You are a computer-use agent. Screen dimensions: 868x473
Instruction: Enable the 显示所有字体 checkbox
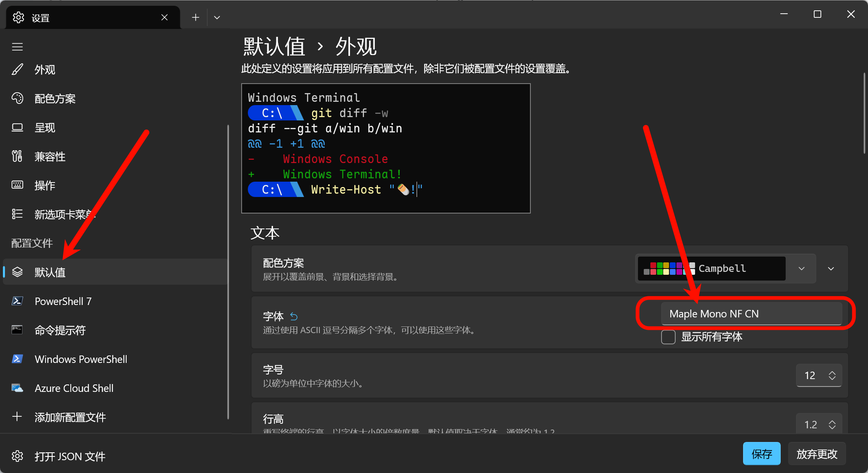click(x=668, y=337)
